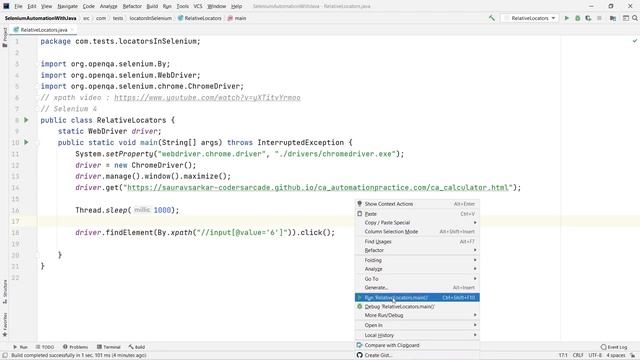Image resolution: width=640 pixels, height=360 pixels.
Task: Open the Edit menu
Action: coord(32,6)
